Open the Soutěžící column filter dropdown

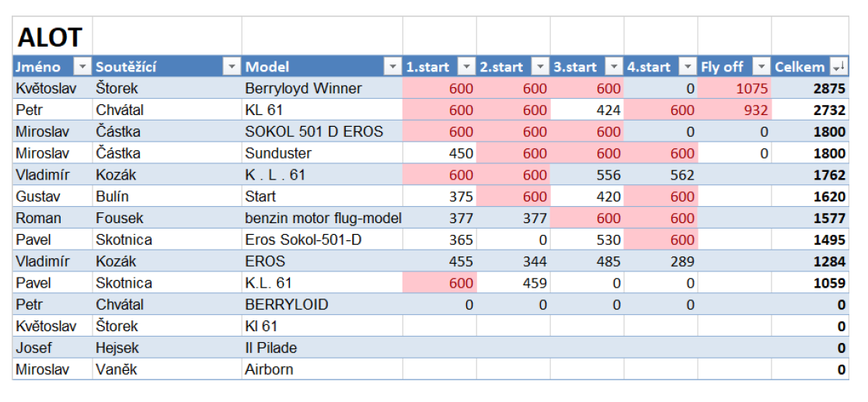[232, 67]
